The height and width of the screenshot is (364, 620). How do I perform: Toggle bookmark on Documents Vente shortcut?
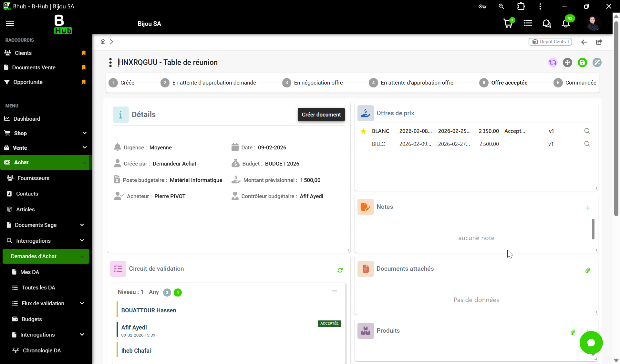click(84, 67)
